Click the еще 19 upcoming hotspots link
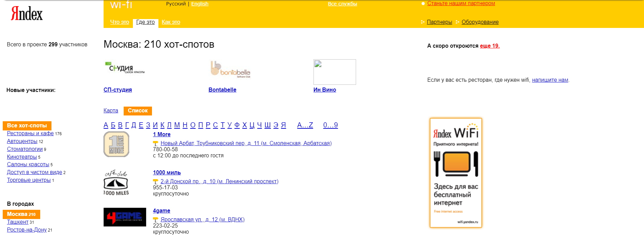 tap(490, 46)
